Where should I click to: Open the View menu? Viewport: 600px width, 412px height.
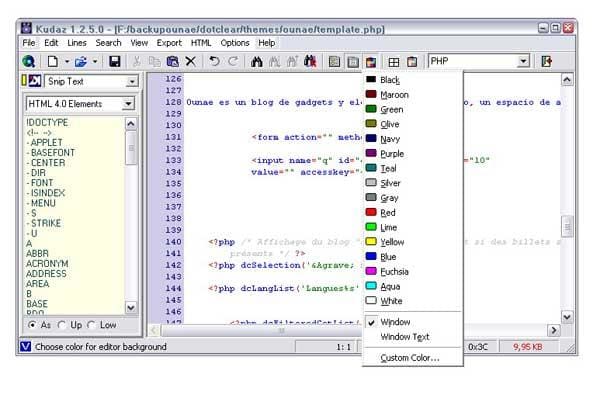point(139,43)
